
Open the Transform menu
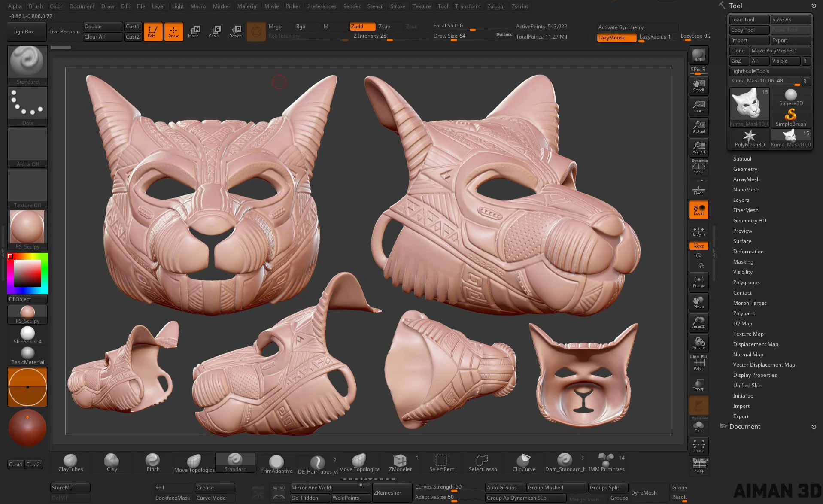[x=468, y=6]
